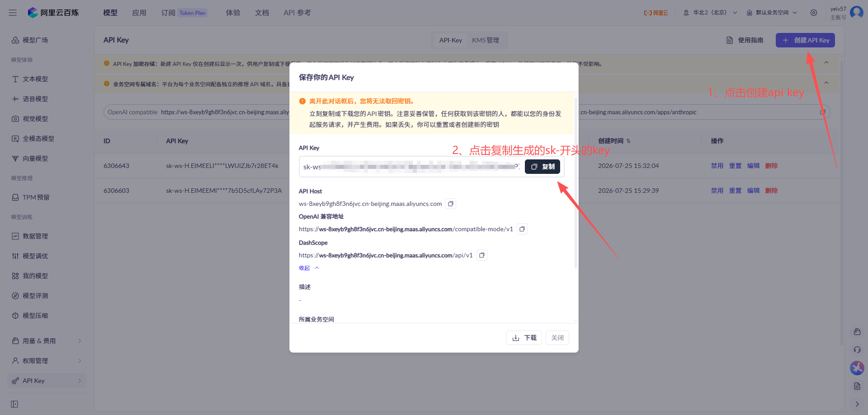868x415 pixels.
Task: Click 禁用 for key 6306643
Action: [717, 166]
